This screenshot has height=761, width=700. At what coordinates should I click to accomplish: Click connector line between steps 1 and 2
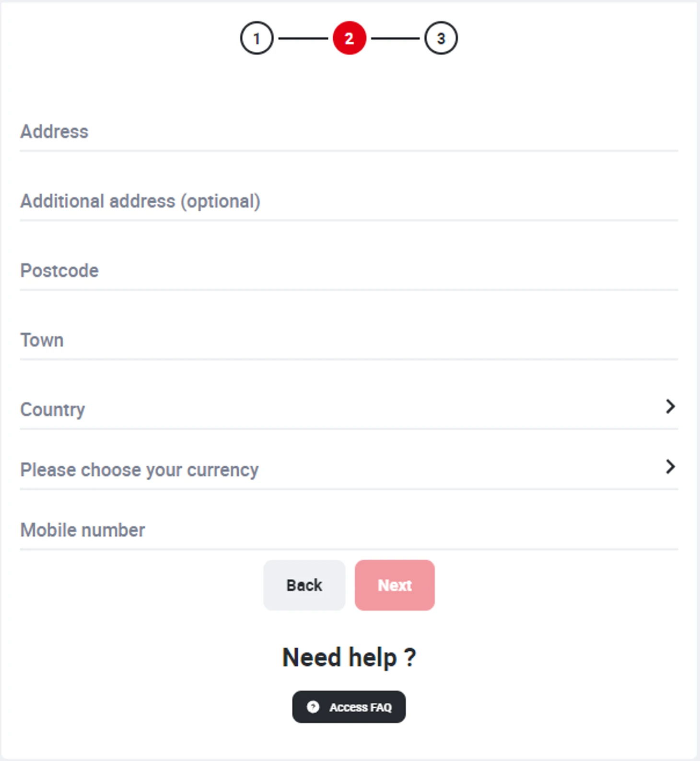[303, 38]
